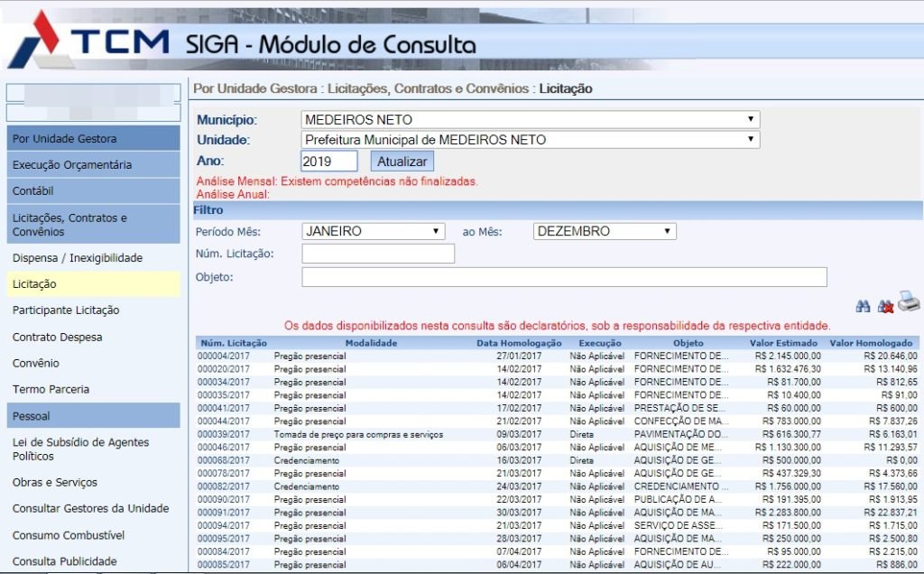Open the Município dropdown
The height and width of the screenshot is (574, 924).
click(x=530, y=120)
